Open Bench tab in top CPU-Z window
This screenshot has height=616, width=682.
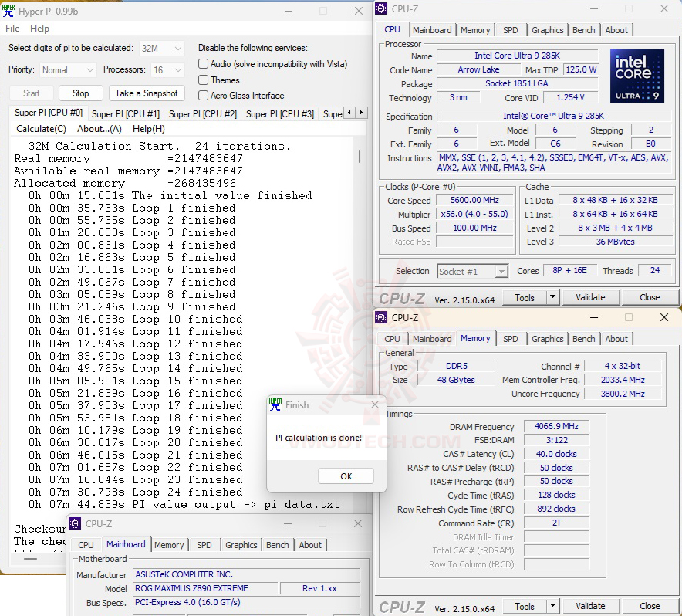(583, 30)
